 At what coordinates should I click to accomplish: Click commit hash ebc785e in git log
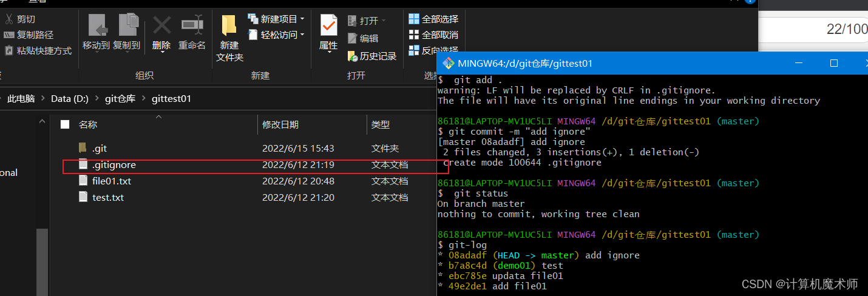click(467, 276)
